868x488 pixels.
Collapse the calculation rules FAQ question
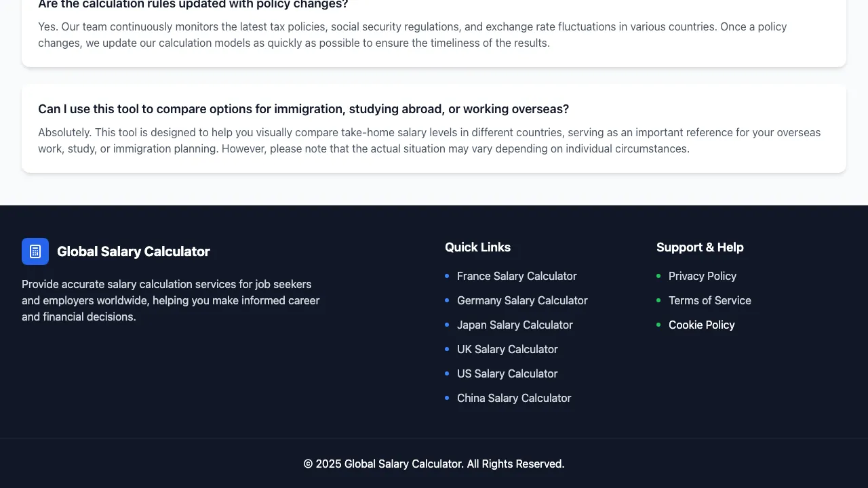(x=193, y=5)
